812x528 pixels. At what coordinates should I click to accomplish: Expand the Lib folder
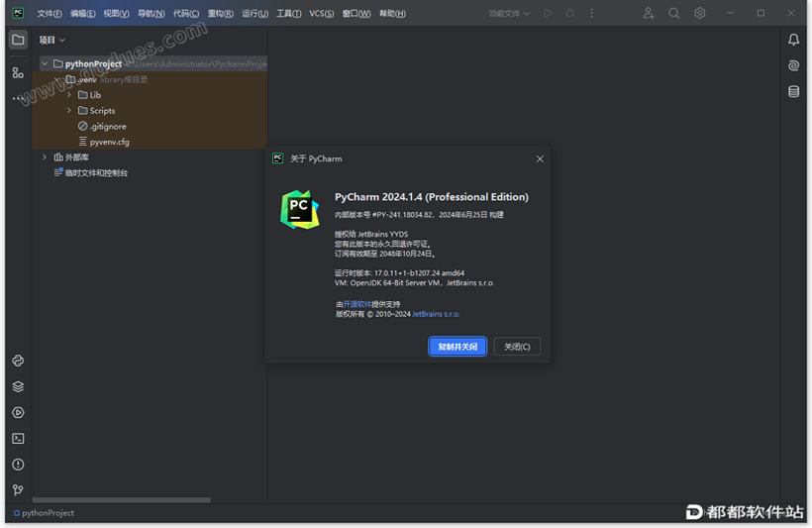(69, 95)
